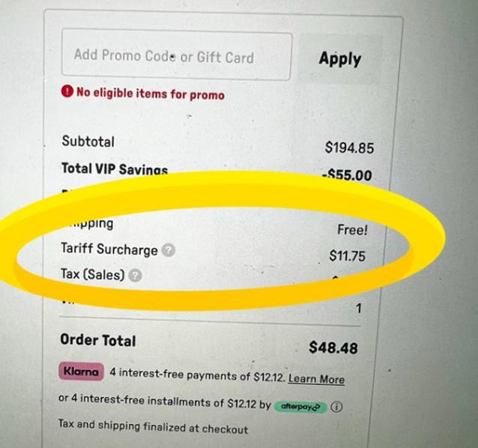This screenshot has width=478, height=448.
Task: Click the Order Total label
Action: (98, 340)
